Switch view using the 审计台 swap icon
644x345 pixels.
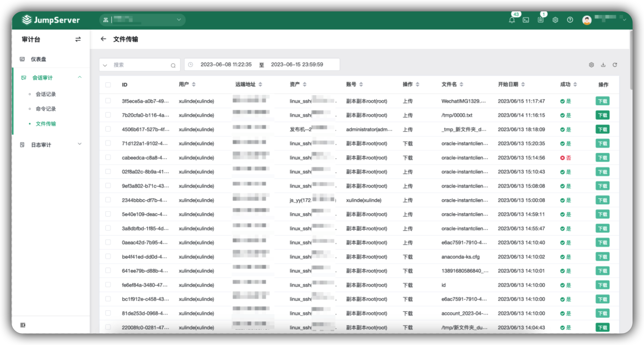(78, 39)
